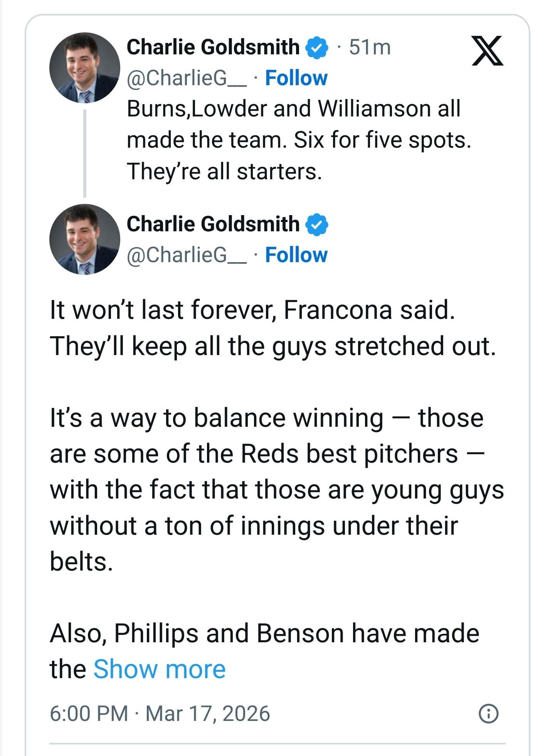Open the profile avatar on the main tweet

pos(84,239)
